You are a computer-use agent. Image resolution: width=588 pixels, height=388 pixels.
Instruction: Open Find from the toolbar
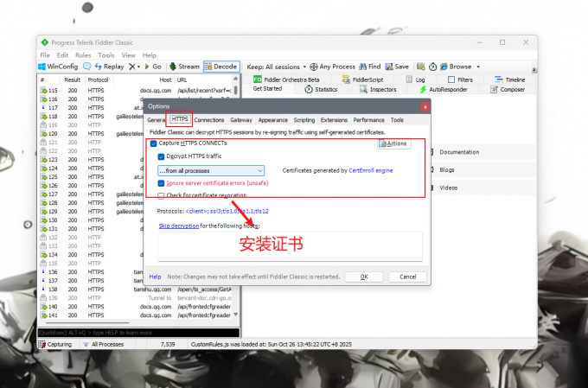[x=369, y=67]
